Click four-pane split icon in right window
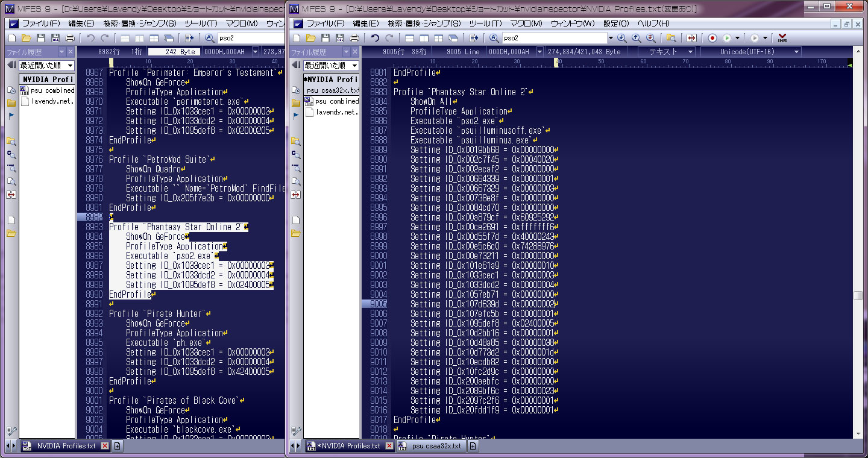This screenshot has width=868, height=458. 439,38
